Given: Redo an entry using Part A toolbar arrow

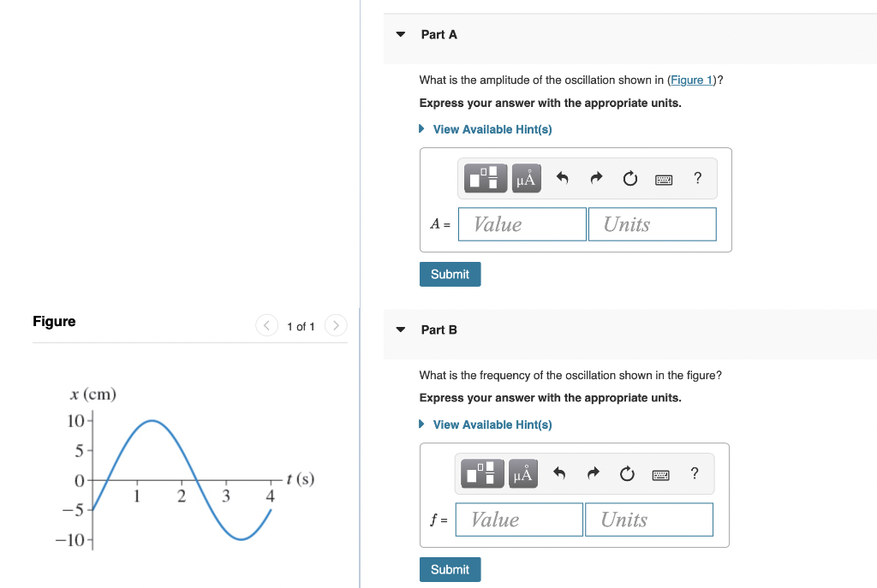Looking at the screenshot, I should (595, 178).
